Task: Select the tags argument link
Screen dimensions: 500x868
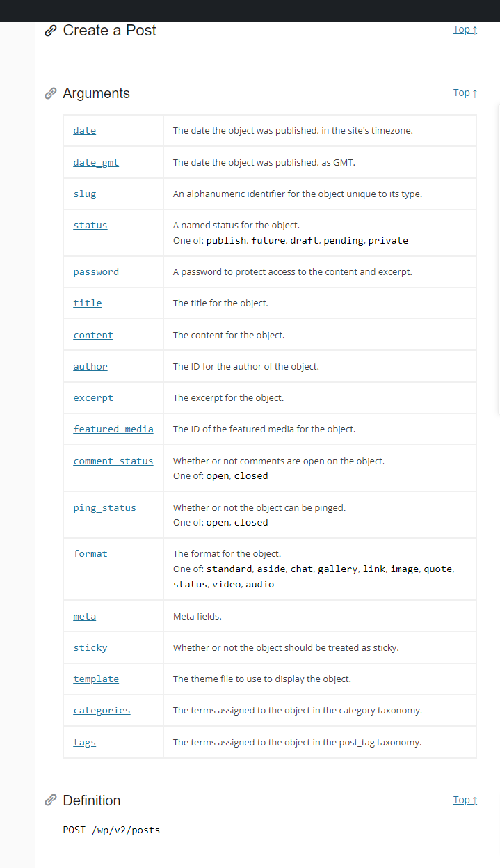Action: pos(85,743)
